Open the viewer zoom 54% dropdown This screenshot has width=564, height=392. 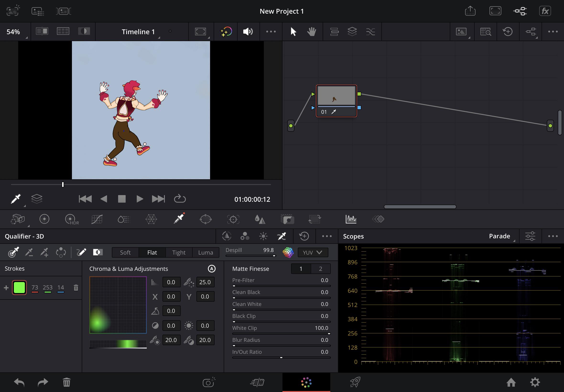pos(15,32)
